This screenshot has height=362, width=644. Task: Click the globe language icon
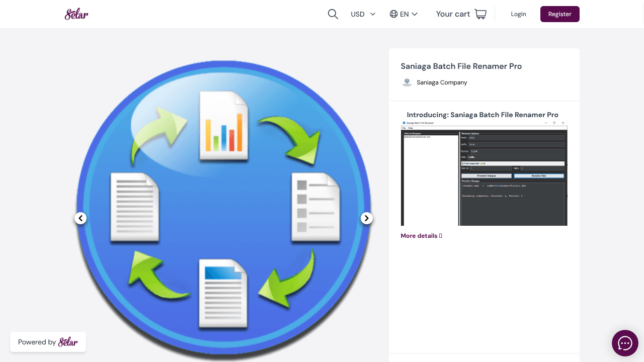(x=394, y=14)
